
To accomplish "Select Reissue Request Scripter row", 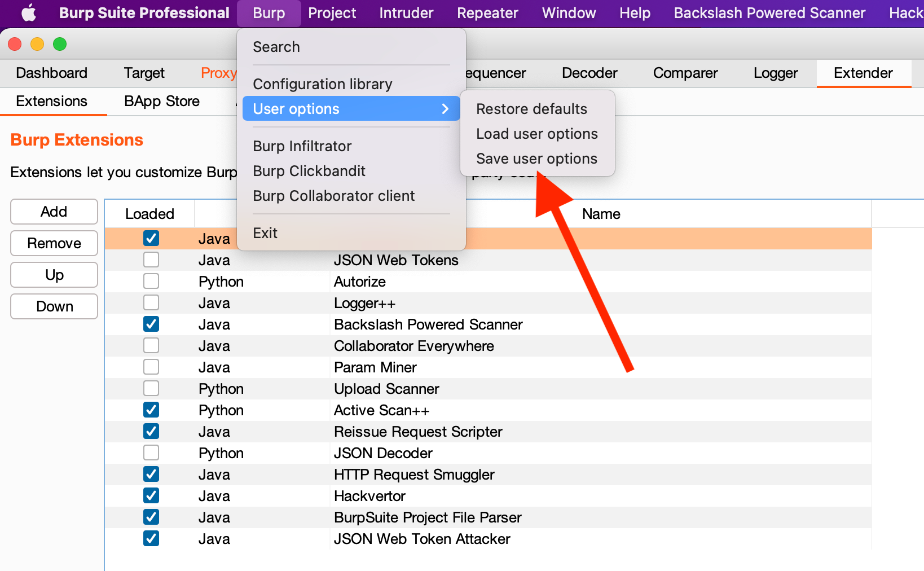I will 488,432.
